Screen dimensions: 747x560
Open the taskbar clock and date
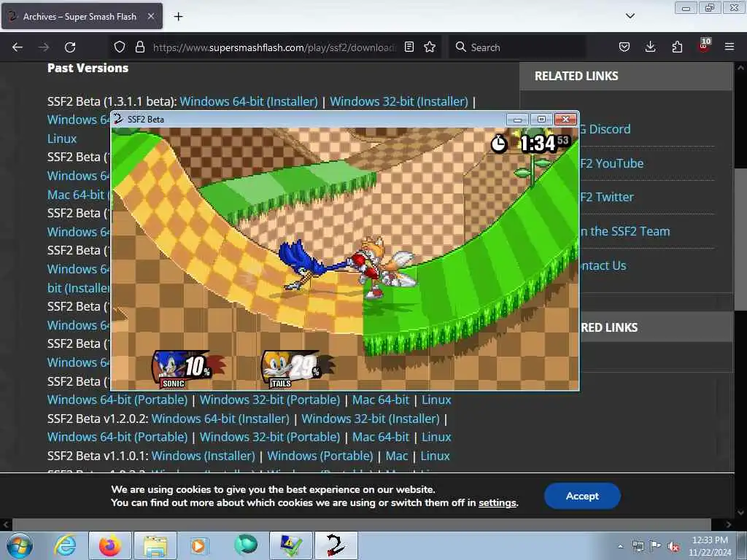710,546
